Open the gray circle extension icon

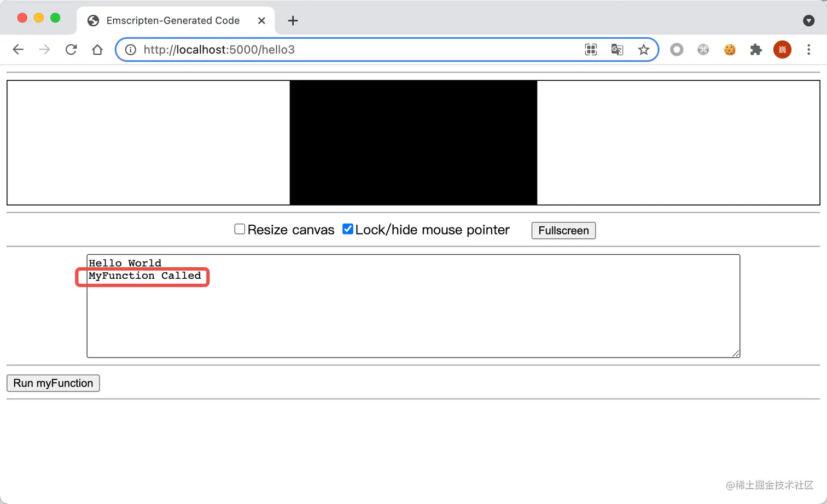pos(677,49)
